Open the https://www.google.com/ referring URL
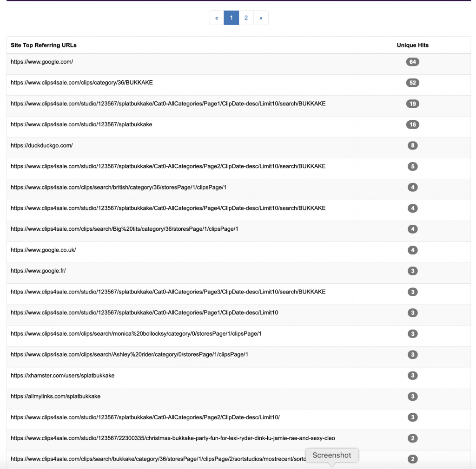This screenshot has height=469, width=476. tap(42, 62)
